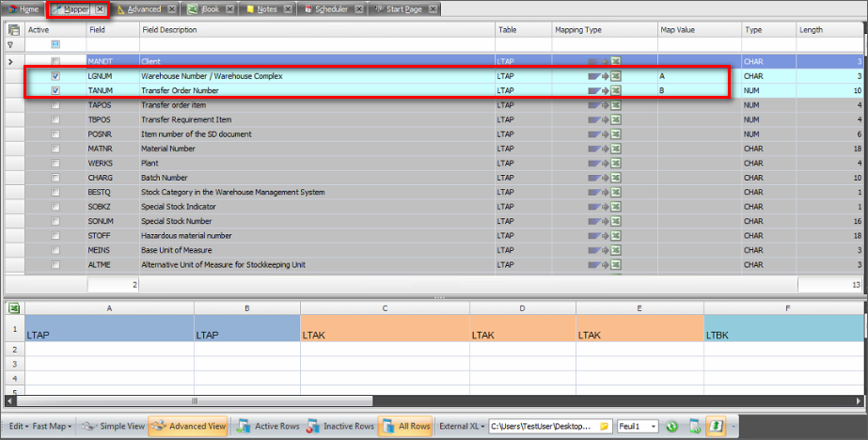Click the Inactive Rows filter icon
The image size is (868, 440).
313,426
